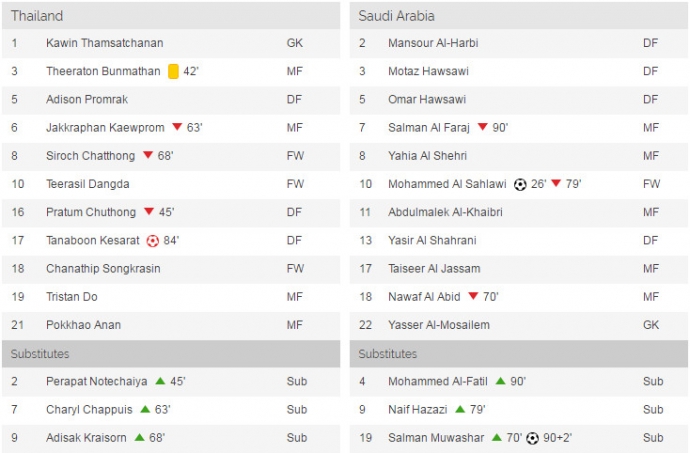Viewport: 690px width, 453px height.
Task: Open player Kawin Thamsatchanan
Action: [x=104, y=43]
